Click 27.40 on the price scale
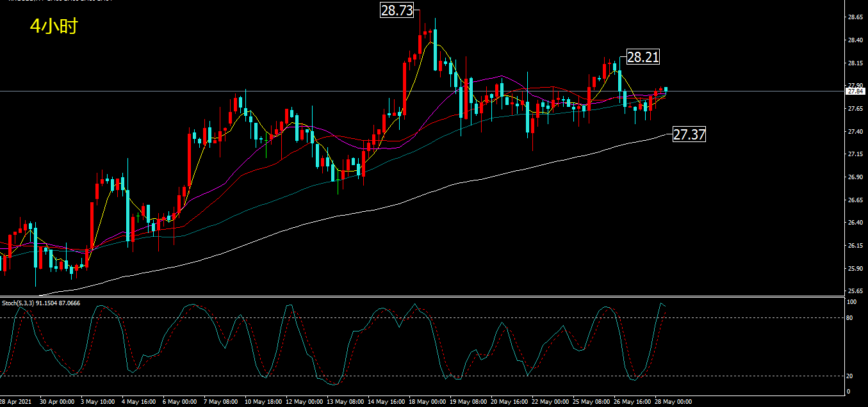The image size is (868, 407). click(x=854, y=131)
